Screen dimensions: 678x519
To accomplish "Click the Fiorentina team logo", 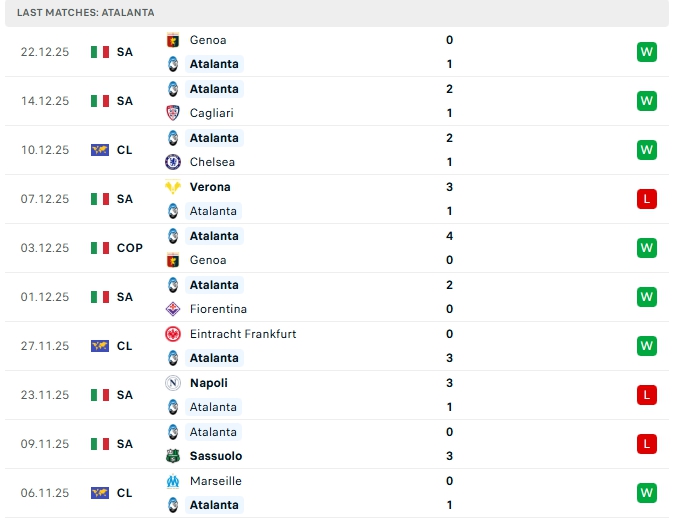I will (172, 309).
